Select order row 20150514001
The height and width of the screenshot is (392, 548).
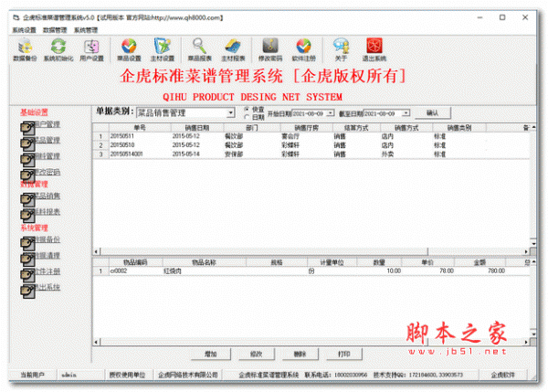pos(311,154)
